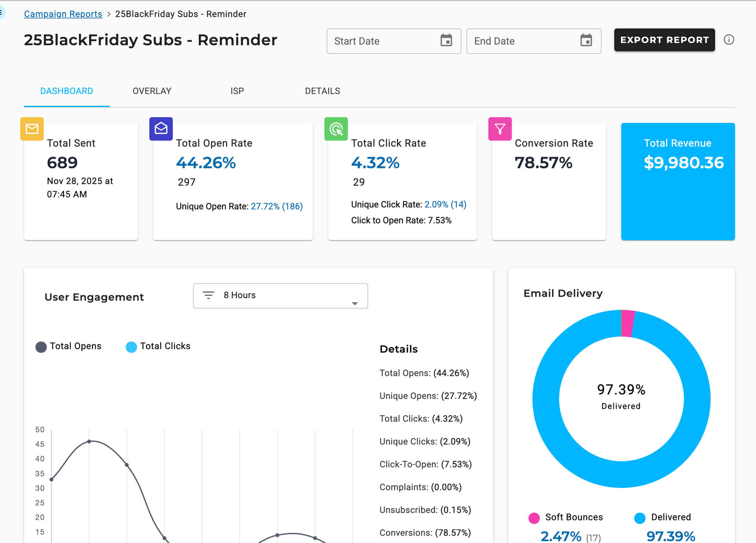Click the 44.26% Total Open Rate value
Screen dimensions: 756x543
pyautogui.click(x=206, y=163)
